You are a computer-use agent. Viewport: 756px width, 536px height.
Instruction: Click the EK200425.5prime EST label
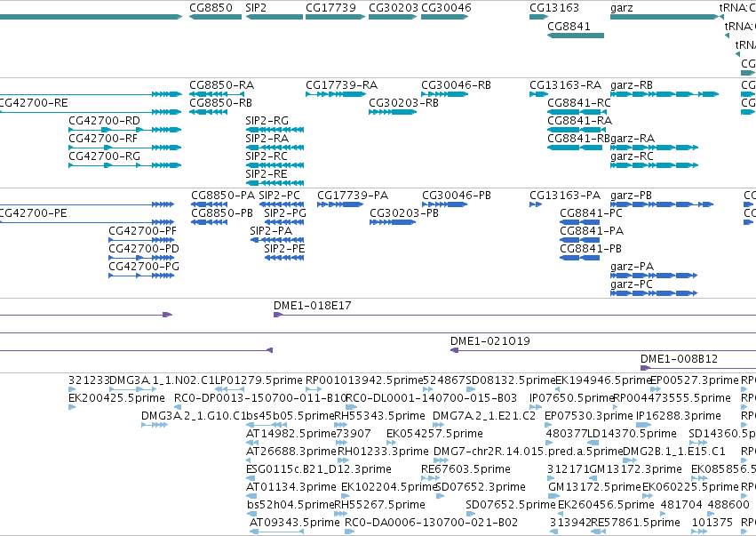116,398
